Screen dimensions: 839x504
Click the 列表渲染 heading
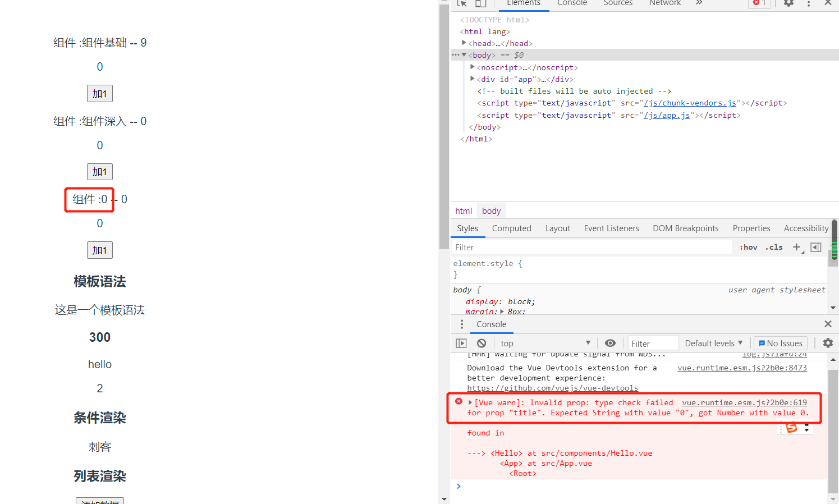pos(100,476)
